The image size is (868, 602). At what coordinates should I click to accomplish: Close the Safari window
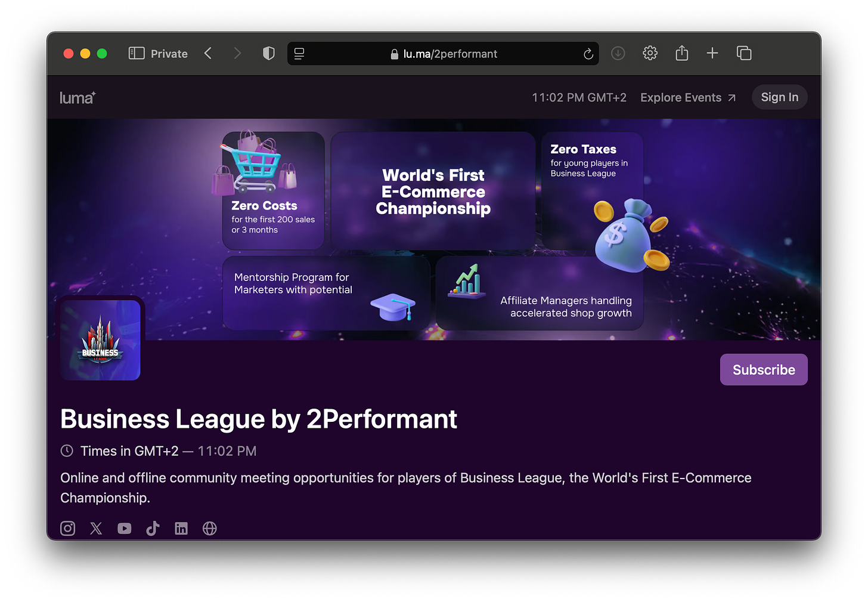69,54
